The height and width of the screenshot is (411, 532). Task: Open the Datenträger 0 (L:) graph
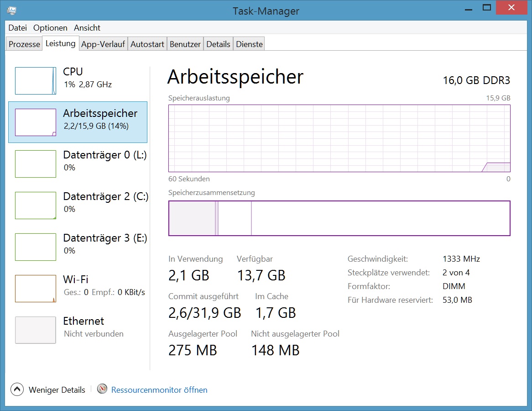[x=36, y=164]
